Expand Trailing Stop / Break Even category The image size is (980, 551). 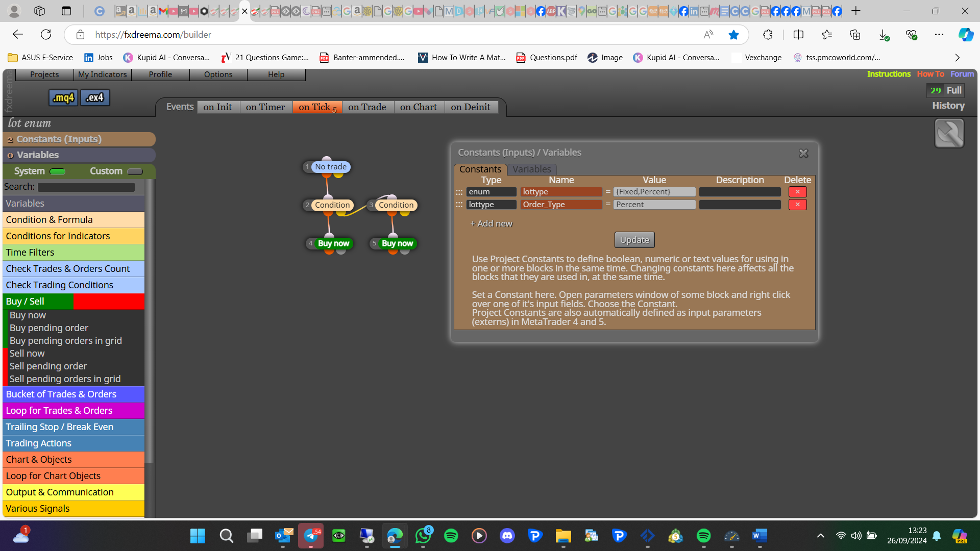(x=74, y=427)
